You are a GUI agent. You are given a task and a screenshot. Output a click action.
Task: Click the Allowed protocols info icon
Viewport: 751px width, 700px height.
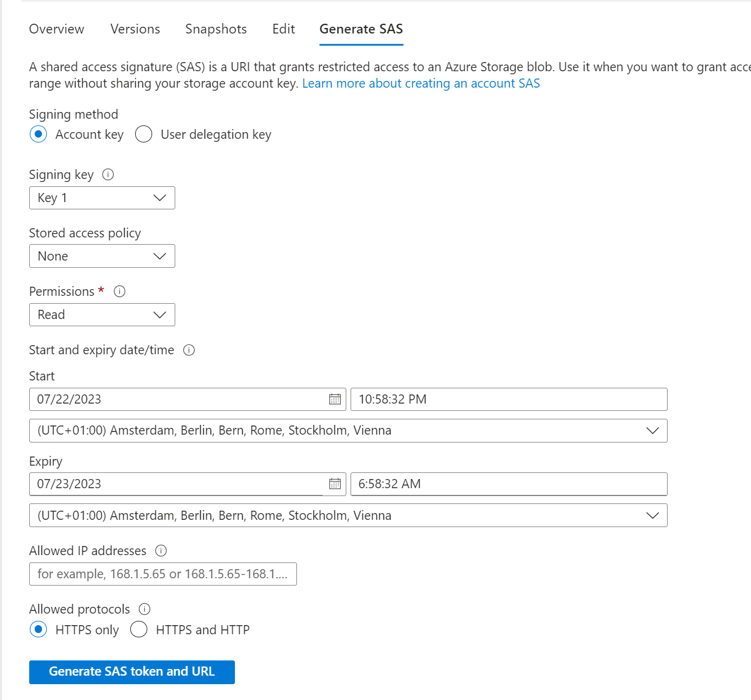pyautogui.click(x=145, y=609)
